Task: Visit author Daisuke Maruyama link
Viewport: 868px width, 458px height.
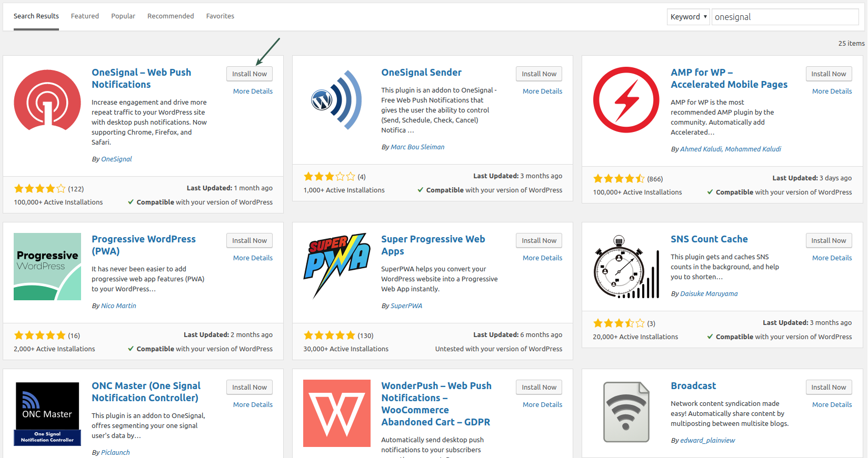Action: (709, 293)
